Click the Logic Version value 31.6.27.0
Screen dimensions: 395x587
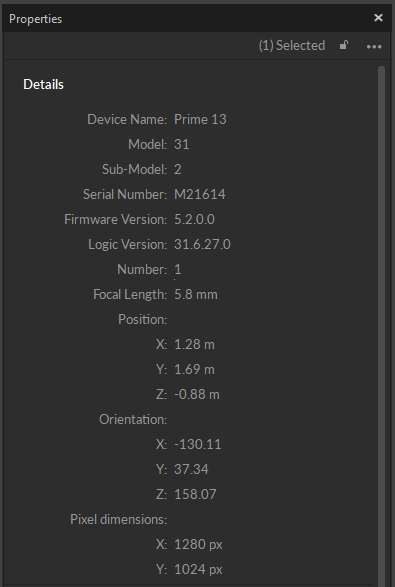tap(202, 244)
